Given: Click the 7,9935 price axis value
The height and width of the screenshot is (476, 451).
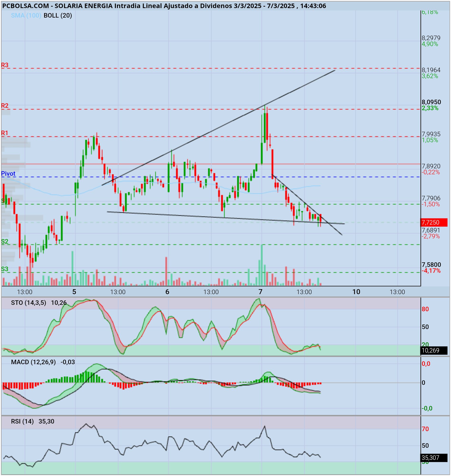Looking at the screenshot, I should click(431, 134).
